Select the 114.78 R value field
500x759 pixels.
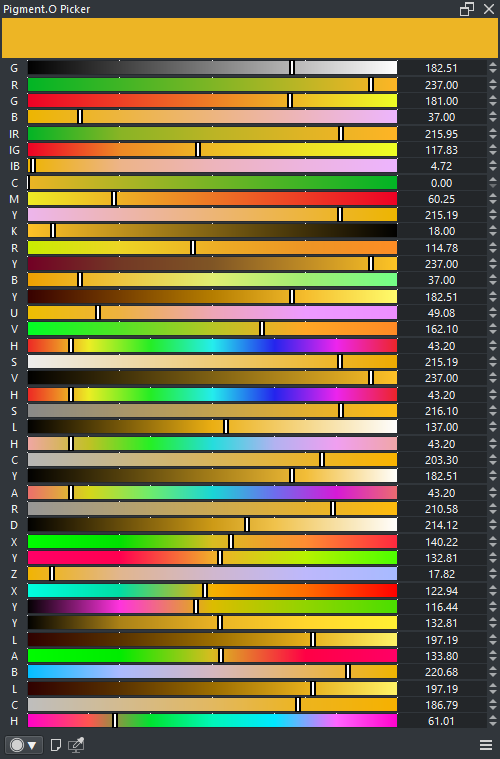coord(441,247)
